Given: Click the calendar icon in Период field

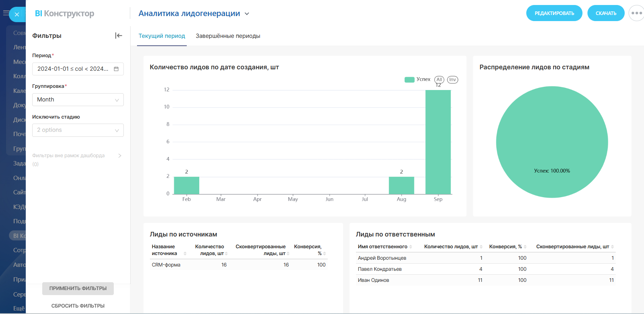Looking at the screenshot, I should [116, 69].
